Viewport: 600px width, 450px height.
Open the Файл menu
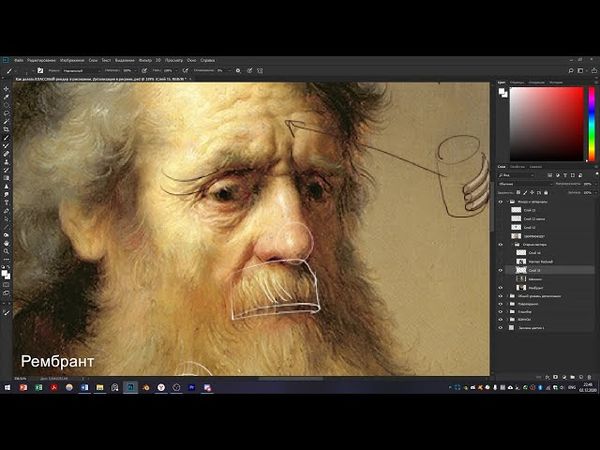pos(19,60)
